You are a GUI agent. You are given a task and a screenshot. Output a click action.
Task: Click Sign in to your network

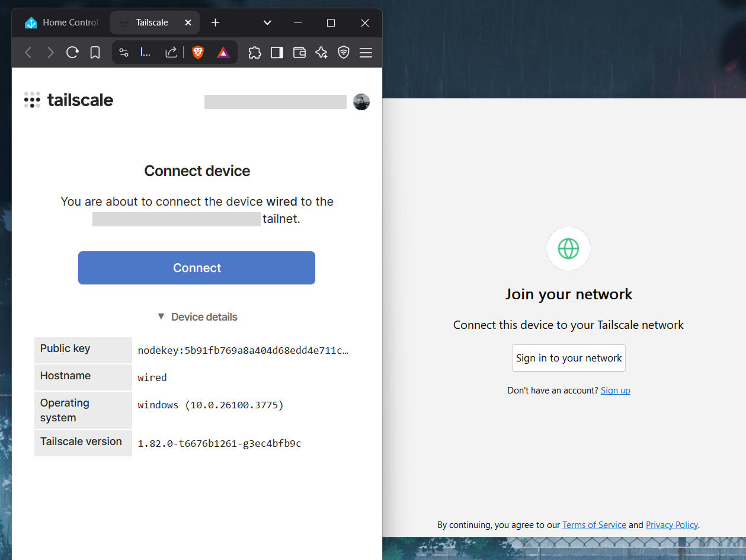click(568, 358)
